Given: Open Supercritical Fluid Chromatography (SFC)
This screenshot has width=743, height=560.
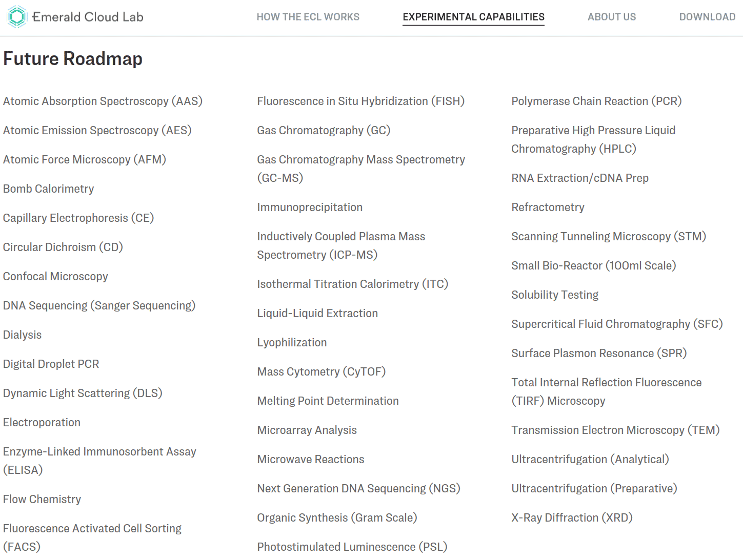Looking at the screenshot, I should (x=617, y=324).
